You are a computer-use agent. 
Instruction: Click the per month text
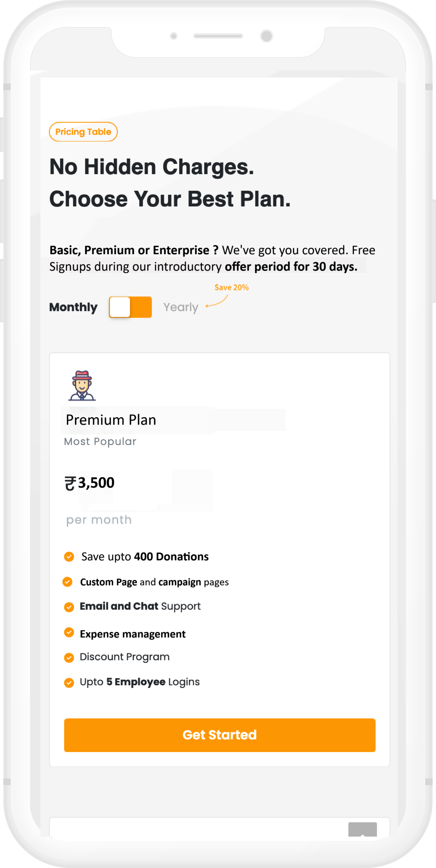coord(99,520)
